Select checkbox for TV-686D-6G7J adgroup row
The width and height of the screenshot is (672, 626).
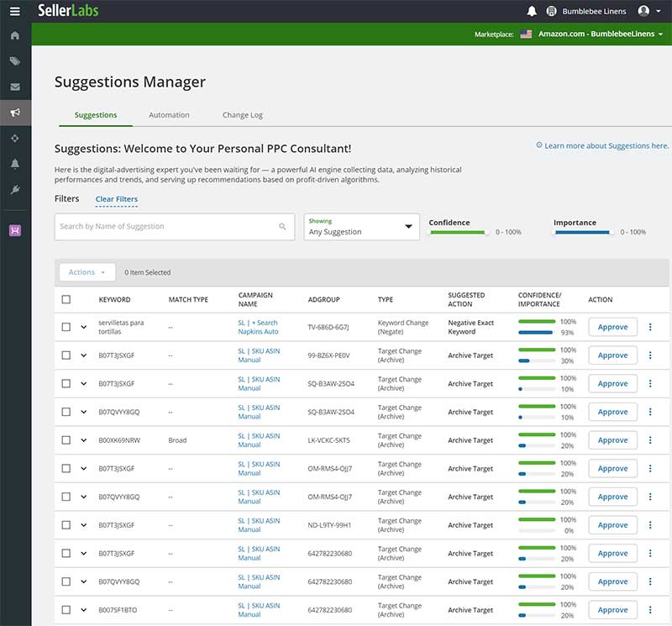tap(66, 327)
